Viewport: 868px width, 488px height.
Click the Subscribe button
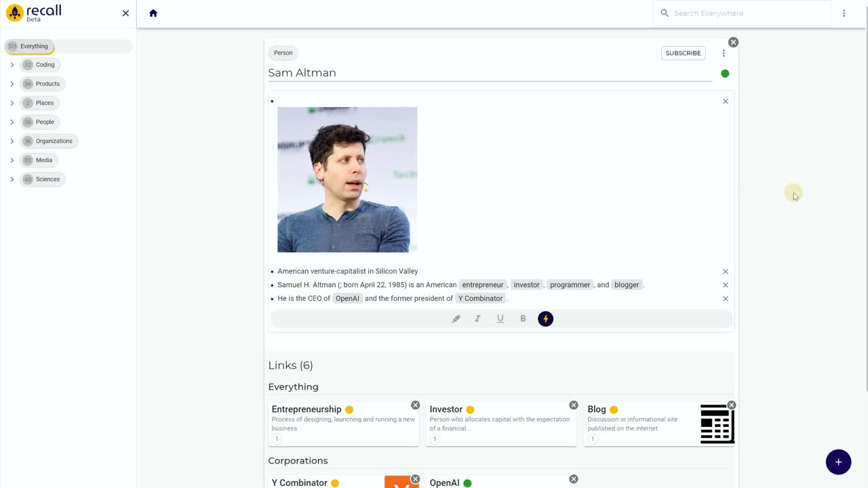(x=683, y=53)
